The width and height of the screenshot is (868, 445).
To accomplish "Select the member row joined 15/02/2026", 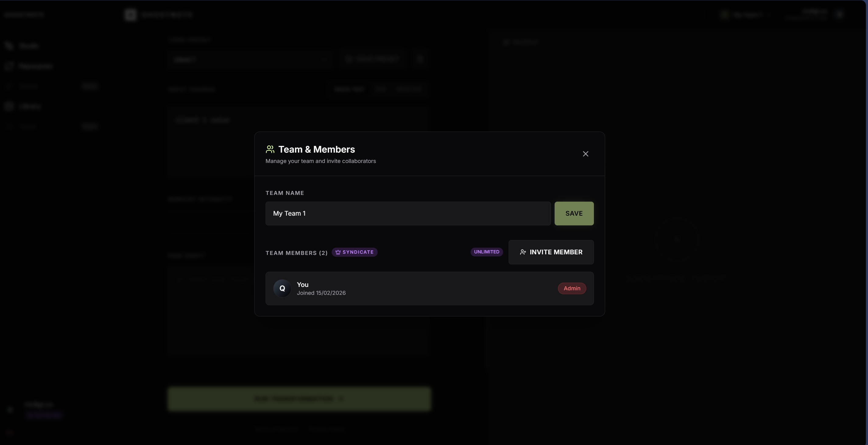I will [429, 288].
